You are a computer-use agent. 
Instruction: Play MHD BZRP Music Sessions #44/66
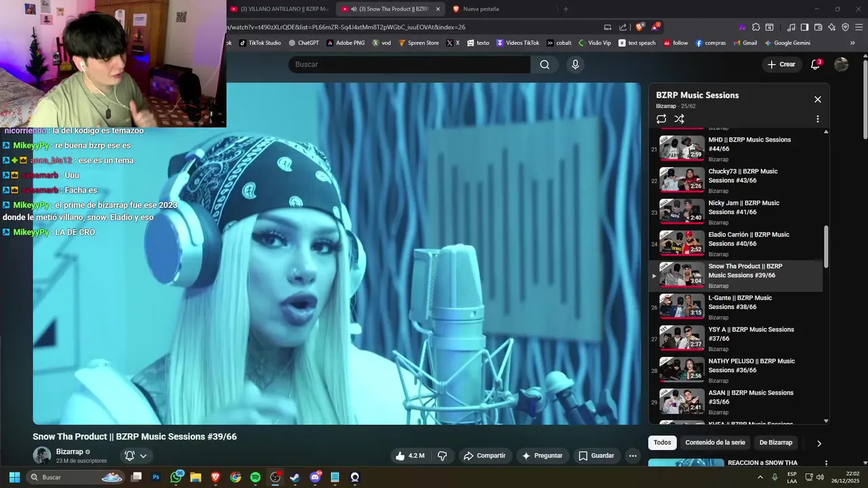click(736, 148)
